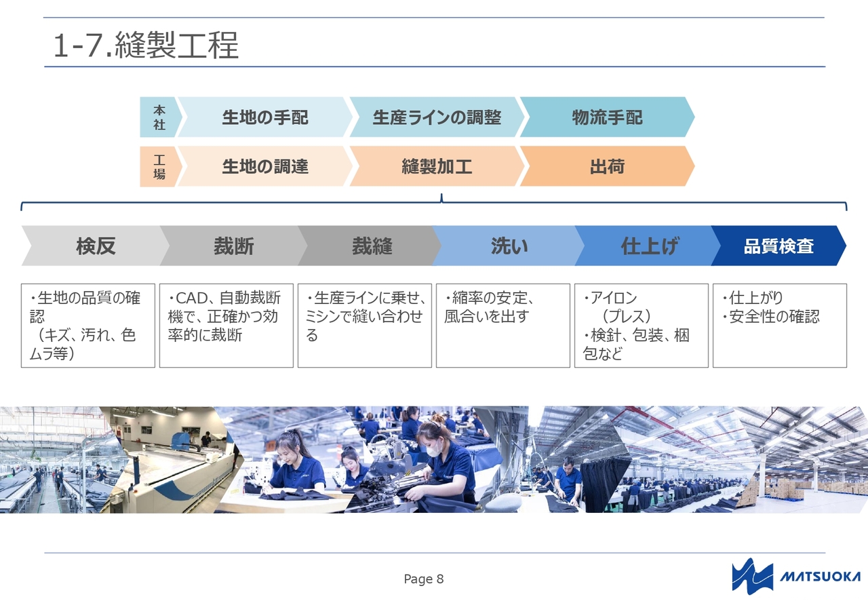The height and width of the screenshot is (601, 868).
Task: Click the 生地の手配 arrow
Action: pyautogui.click(x=264, y=117)
